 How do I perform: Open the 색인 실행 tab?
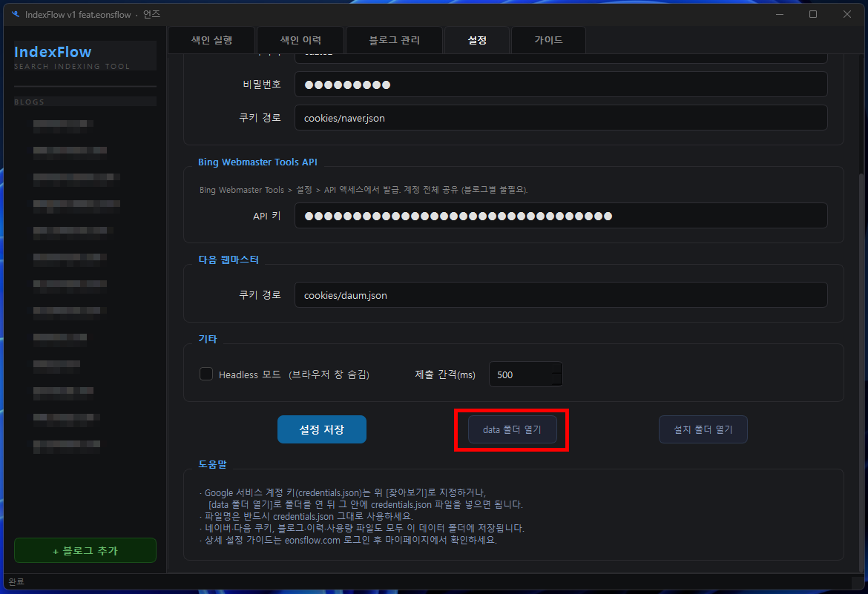[211, 40]
